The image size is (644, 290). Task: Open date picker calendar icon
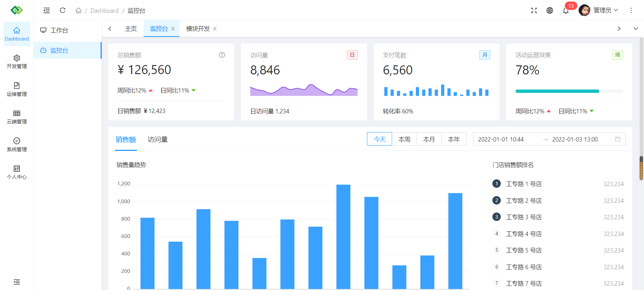coord(618,139)
